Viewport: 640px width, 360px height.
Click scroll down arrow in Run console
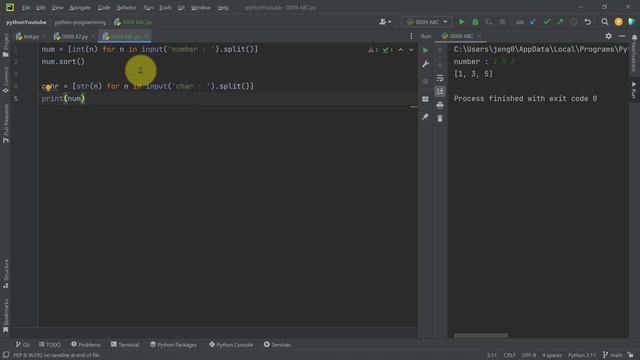pyautogui.click(x=440, y=64)
